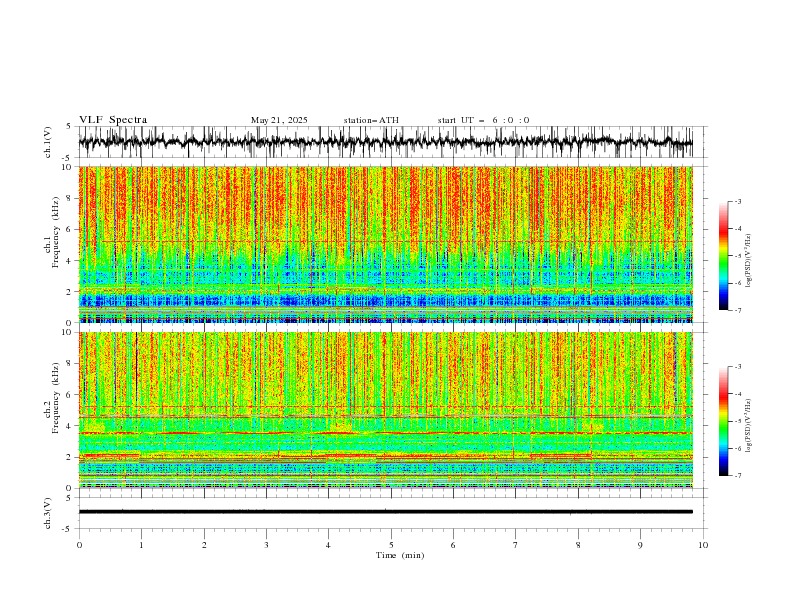Click the '-3' tick on ch.1 colorbar
The image size is (792, 612).
pos(738,201)
